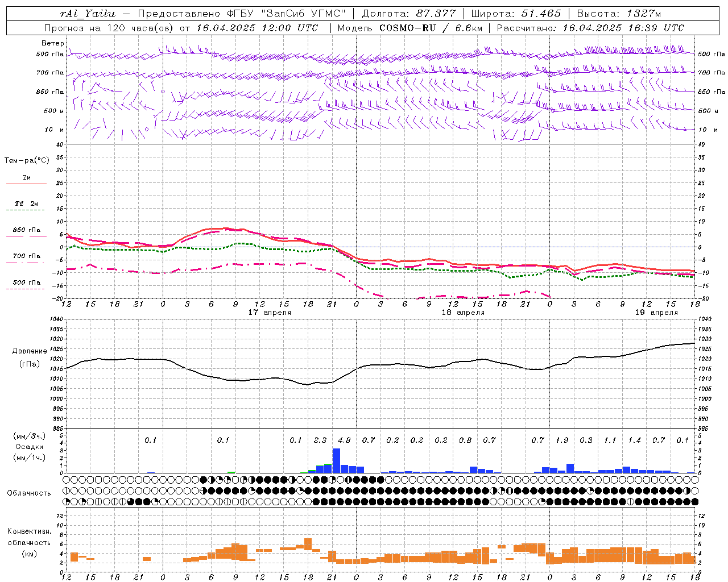Select the 19 апреля date label
Image resolution: width=728 pixels, height=582 pixels.
click(x=657, y=313)
